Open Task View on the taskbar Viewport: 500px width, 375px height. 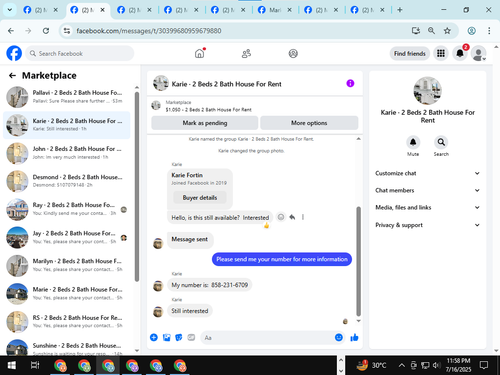point(35,365)
